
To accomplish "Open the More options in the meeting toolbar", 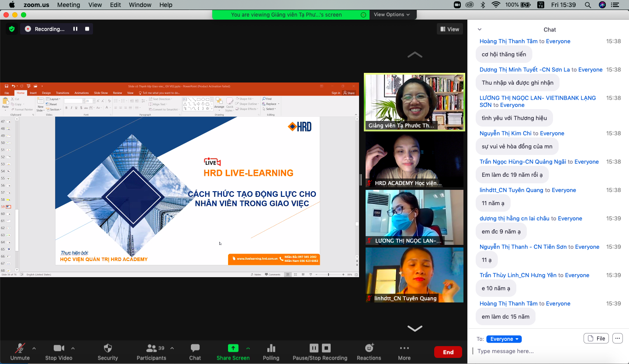I will click(404, 351).
